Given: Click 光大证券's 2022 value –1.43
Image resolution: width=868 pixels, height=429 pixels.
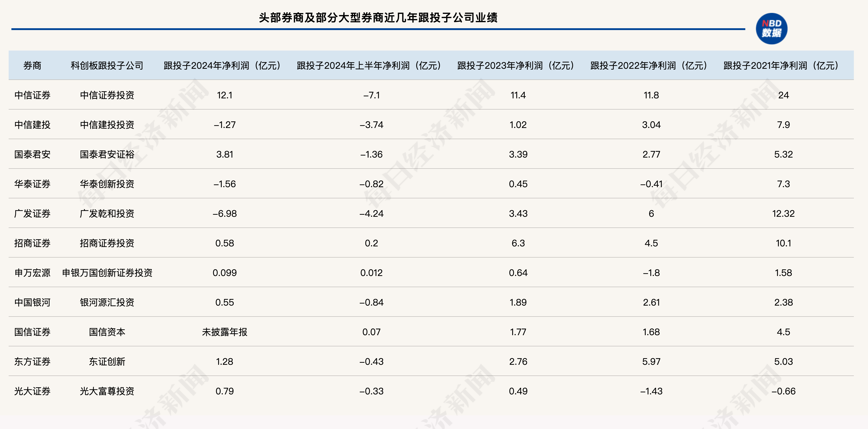Looking at the screenshot, I should pyautogui.click(x=651, y=391).
